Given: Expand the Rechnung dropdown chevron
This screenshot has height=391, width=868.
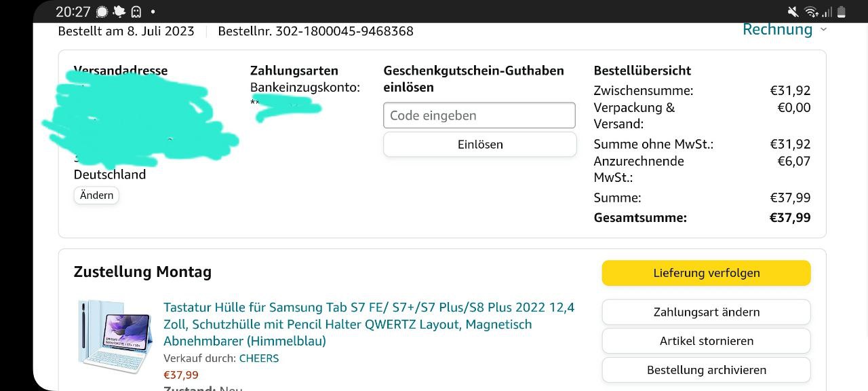Looking at the screenshot, I should 823,29.
